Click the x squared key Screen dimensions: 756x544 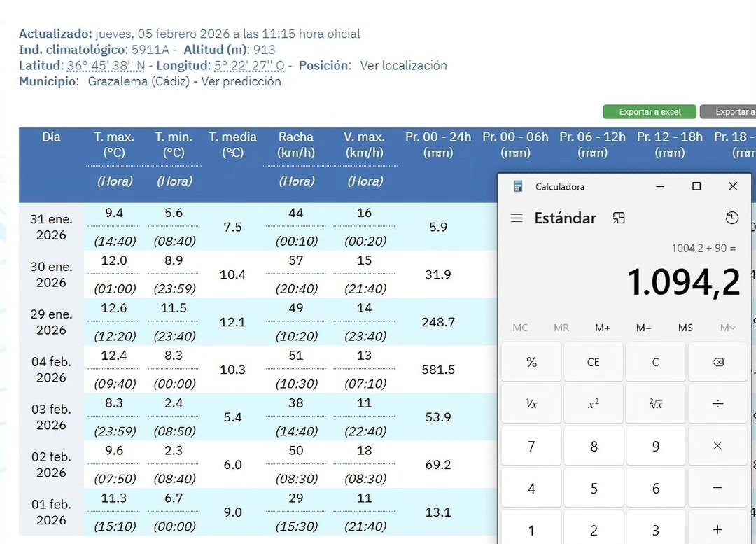(594, 404)
